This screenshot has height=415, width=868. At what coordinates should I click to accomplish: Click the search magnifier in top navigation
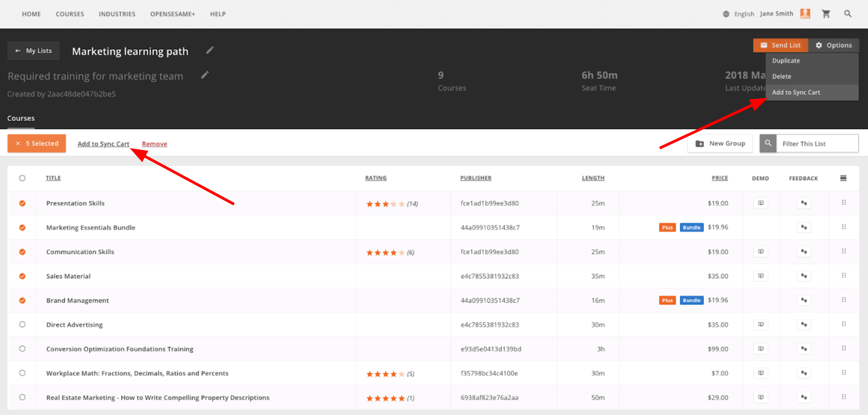pyautogui.click(x=848, y=14)
